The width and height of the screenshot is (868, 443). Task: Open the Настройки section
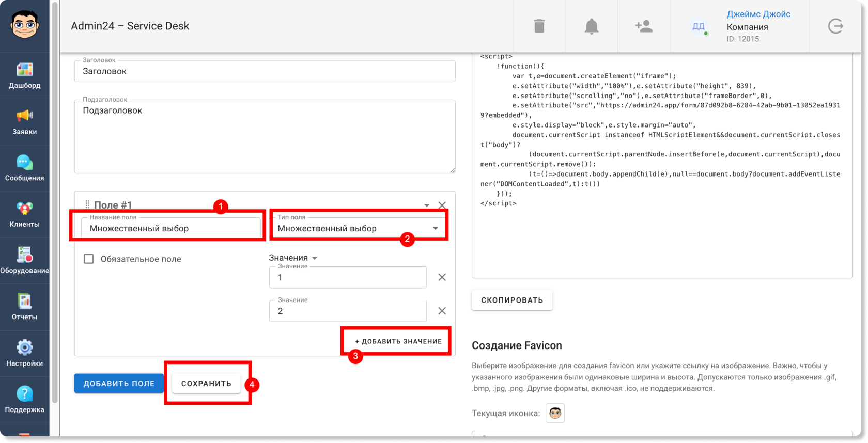coord(24,354)
